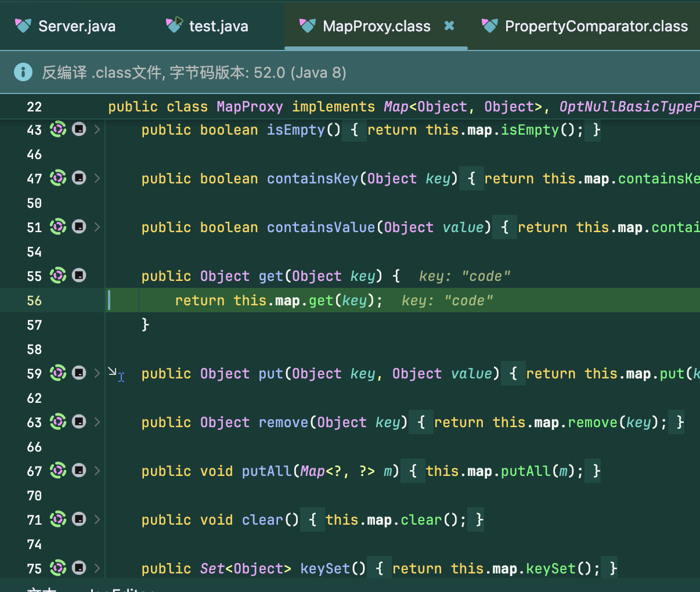Click the white square gutter icon on line 55
The height and width of the screenshot is (592, 700).
click(x=79, y=275)
